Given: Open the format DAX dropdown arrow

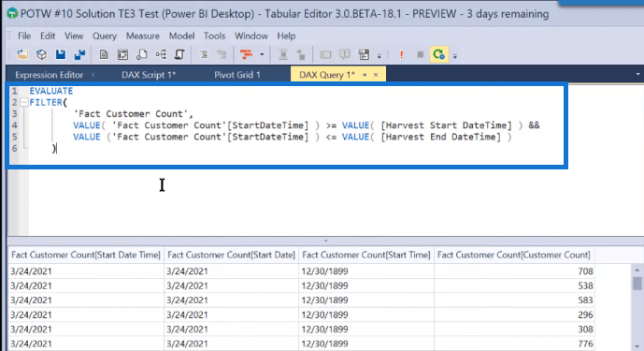Looking at the screenshot, I should point(262,54).
